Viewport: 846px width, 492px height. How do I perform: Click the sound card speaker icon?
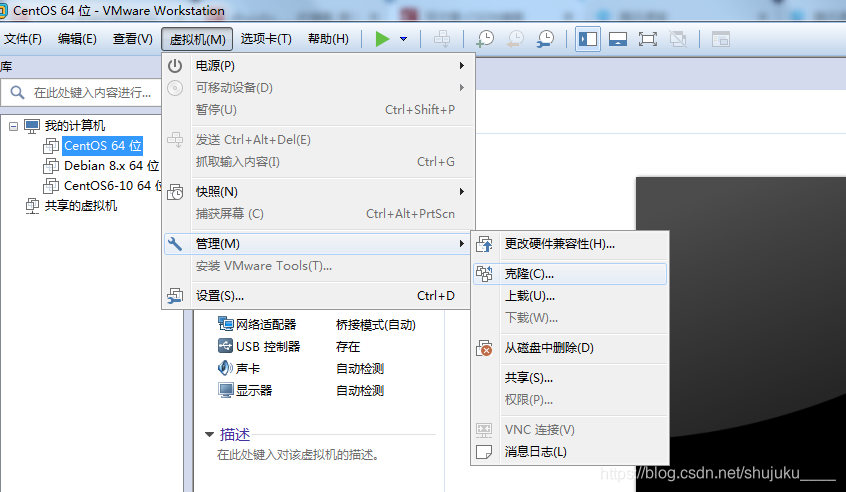[225, 368]
